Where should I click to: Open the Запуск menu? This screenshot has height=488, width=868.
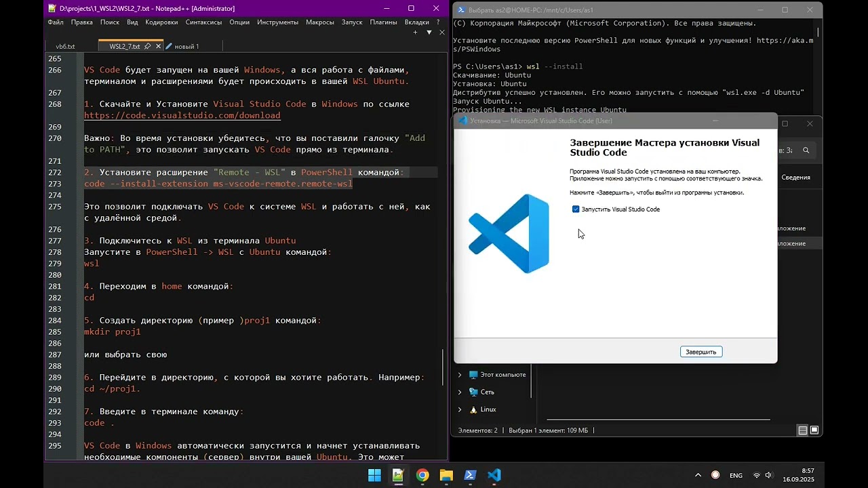click(x=352, y=22)
